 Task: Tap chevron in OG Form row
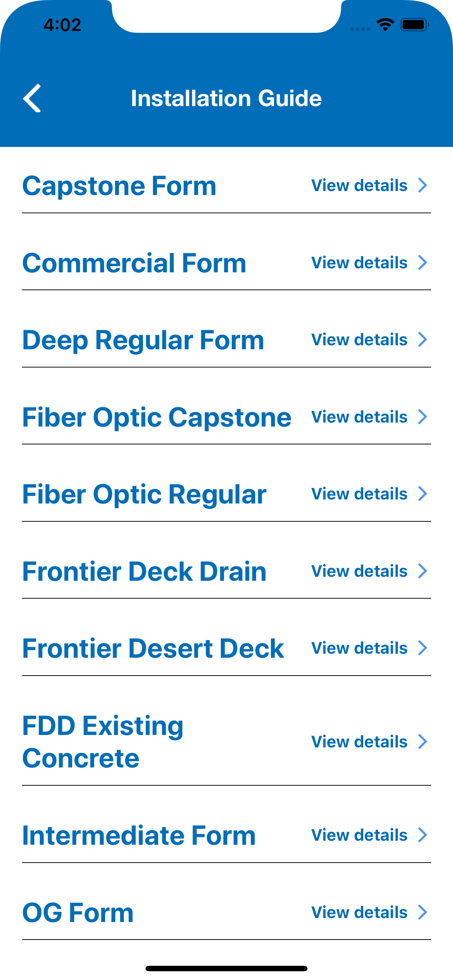click(423, 912)
